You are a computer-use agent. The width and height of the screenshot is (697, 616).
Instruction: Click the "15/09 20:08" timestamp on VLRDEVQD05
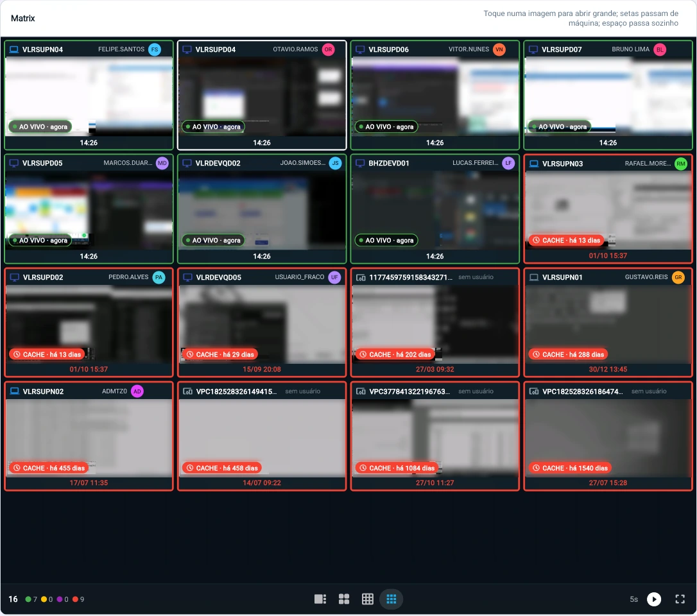point(262,370)
